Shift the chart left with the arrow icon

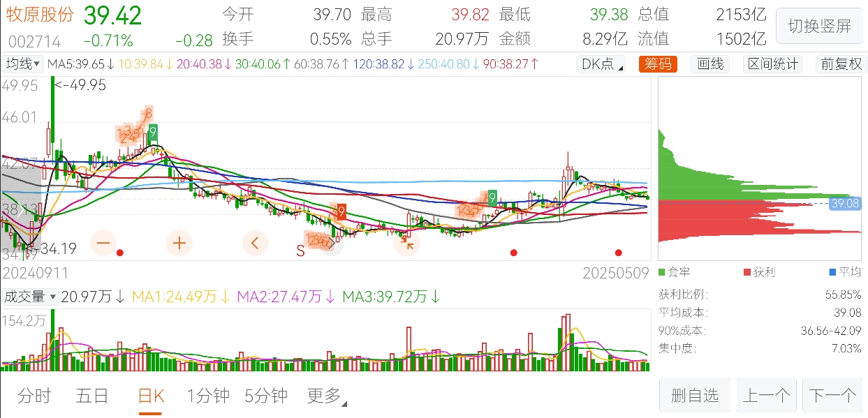tap(255, 243)
